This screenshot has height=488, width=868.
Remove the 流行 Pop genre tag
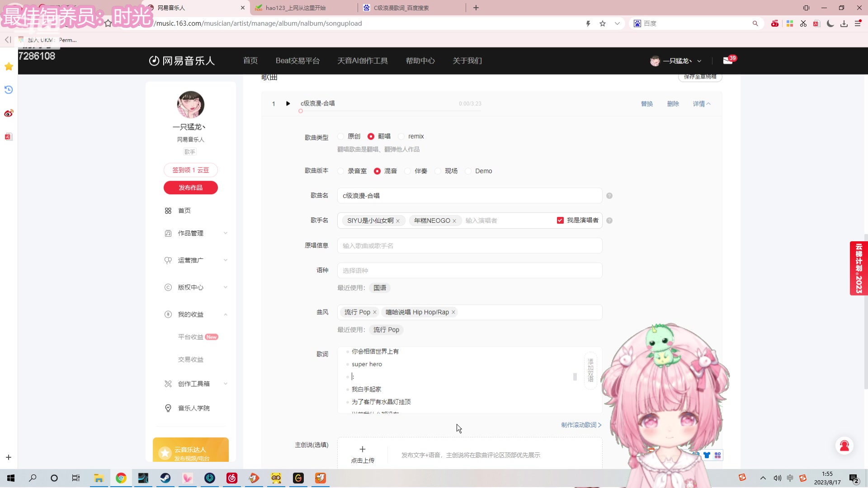[x=375, y=312]
